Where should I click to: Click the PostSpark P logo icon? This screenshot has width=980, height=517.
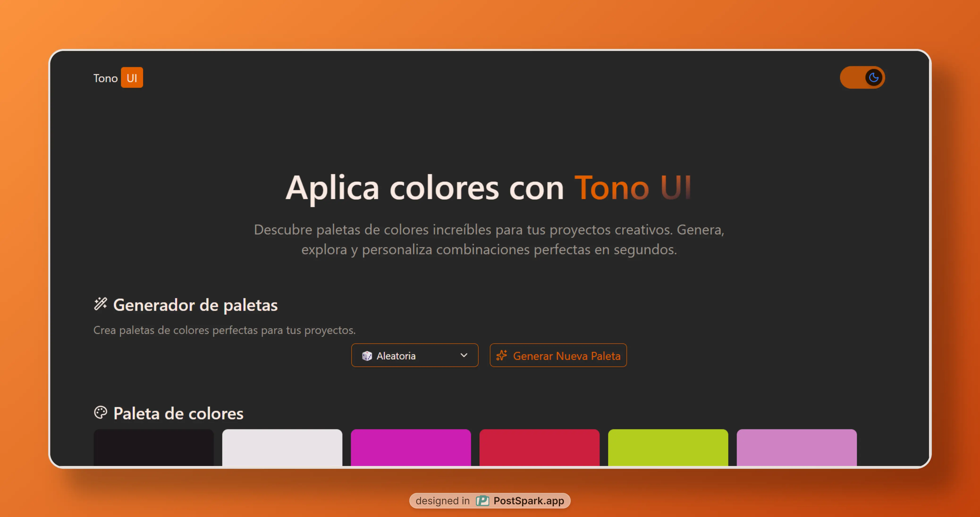(x=482, y=501)
